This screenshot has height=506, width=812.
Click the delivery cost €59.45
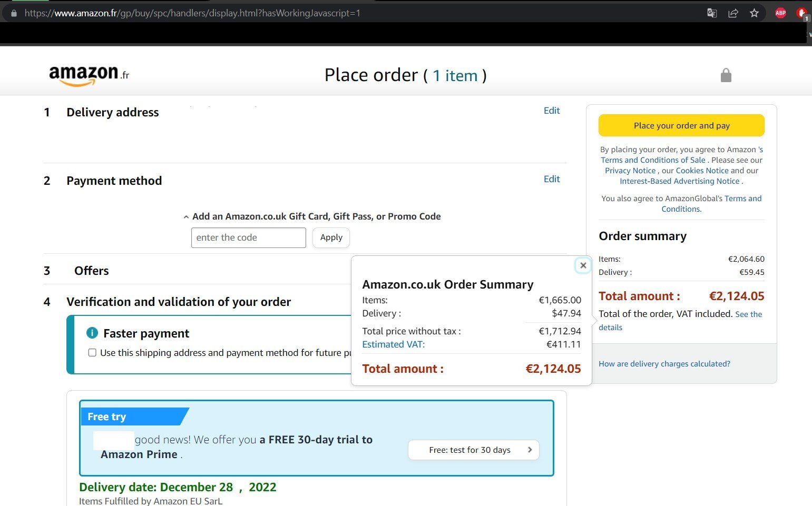[752, 272]
